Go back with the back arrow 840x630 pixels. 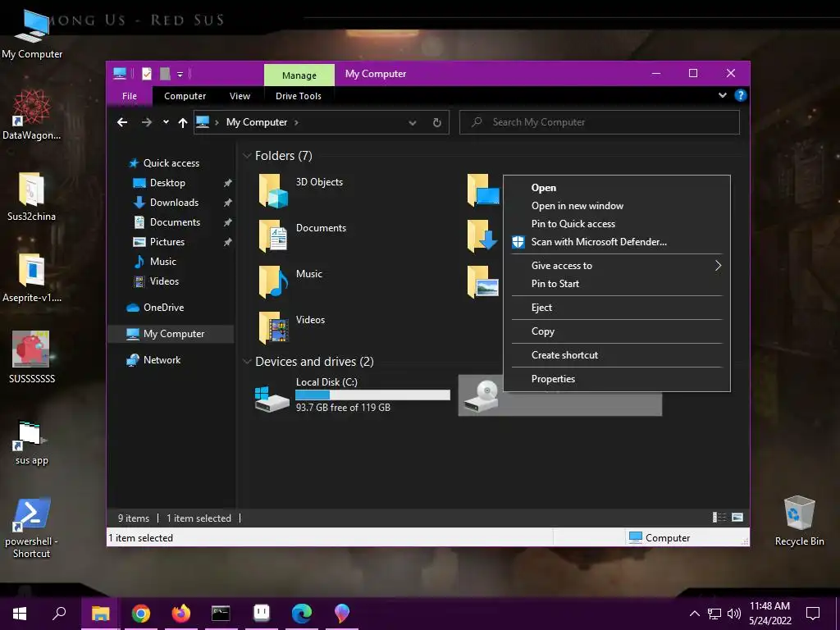point(122,123)
